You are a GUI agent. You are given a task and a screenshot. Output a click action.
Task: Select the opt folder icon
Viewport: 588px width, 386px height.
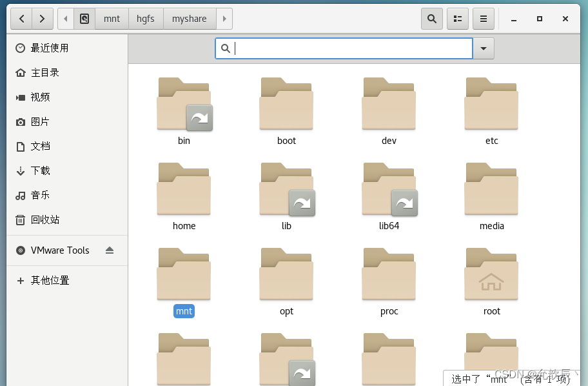(286, 274)
